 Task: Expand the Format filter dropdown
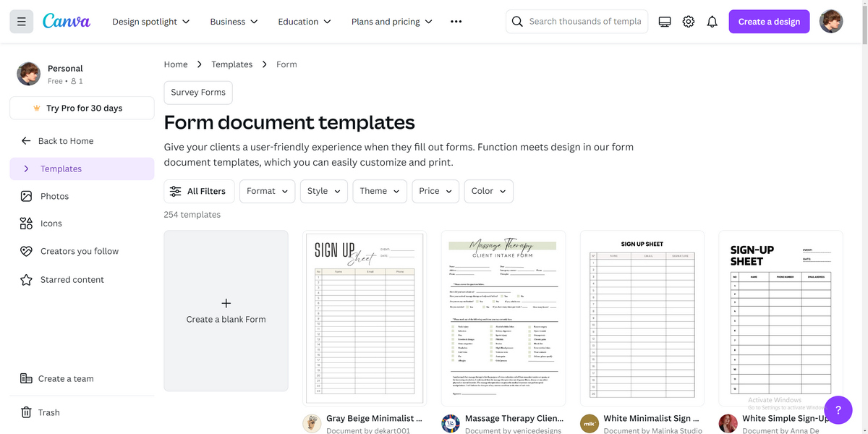tap(267, 191)
